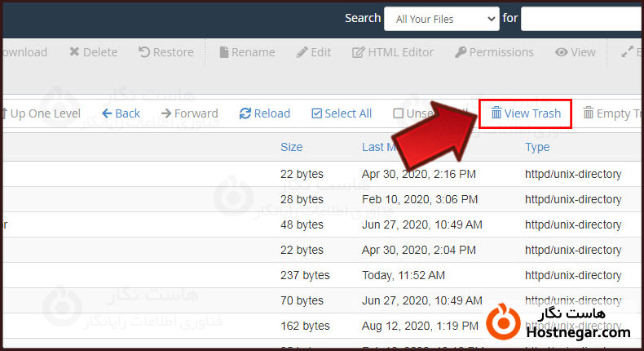Select row modified Today, 11:52 AM
The image size is (644, 351).
pos(403,275)
